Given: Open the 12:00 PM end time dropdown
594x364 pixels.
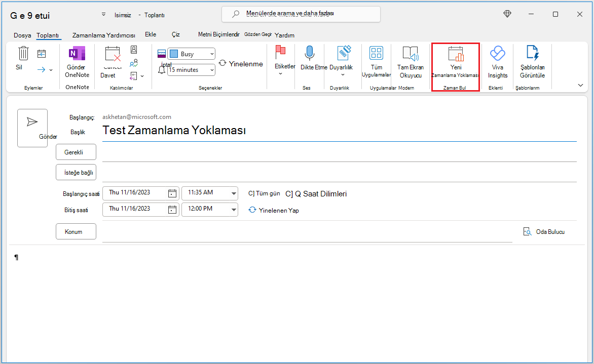Looking at the screenshot, I should (234, 210).
